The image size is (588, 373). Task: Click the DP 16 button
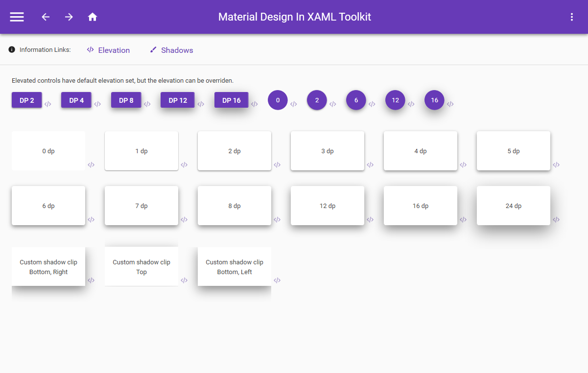232,100
